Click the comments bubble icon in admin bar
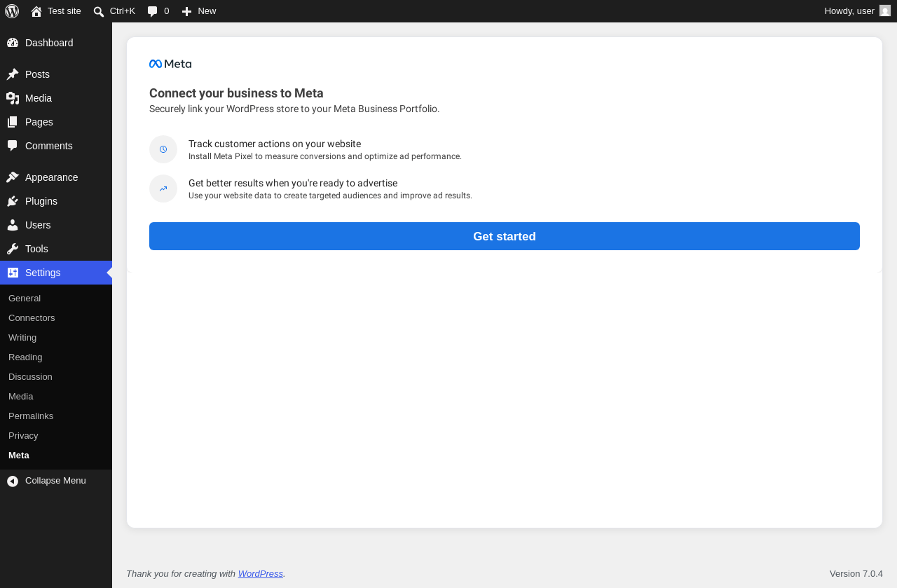Image resolution: width=897 pixels, height=588 pixels. (x=153, y=11)
